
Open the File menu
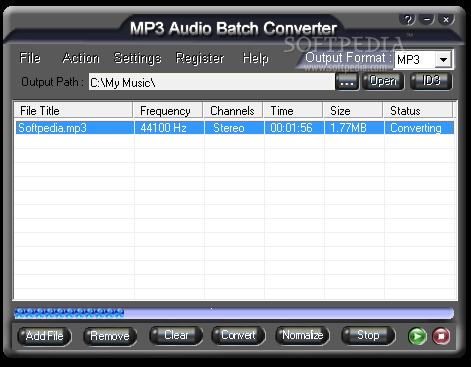(30, 58)
